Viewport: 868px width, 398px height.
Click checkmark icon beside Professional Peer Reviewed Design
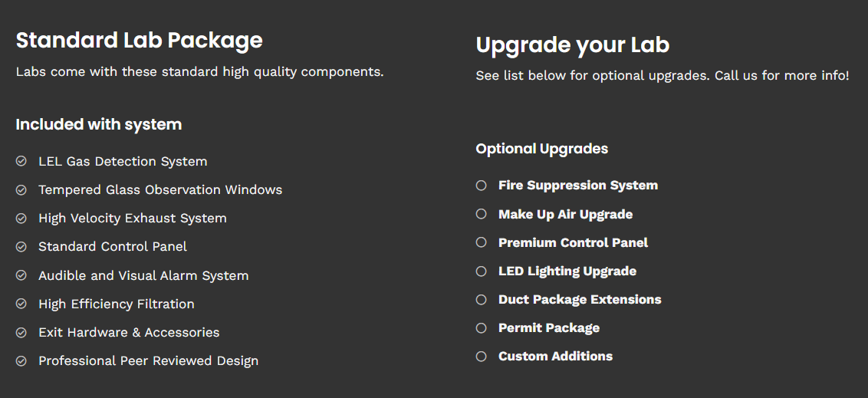click(x=21, y=360)
